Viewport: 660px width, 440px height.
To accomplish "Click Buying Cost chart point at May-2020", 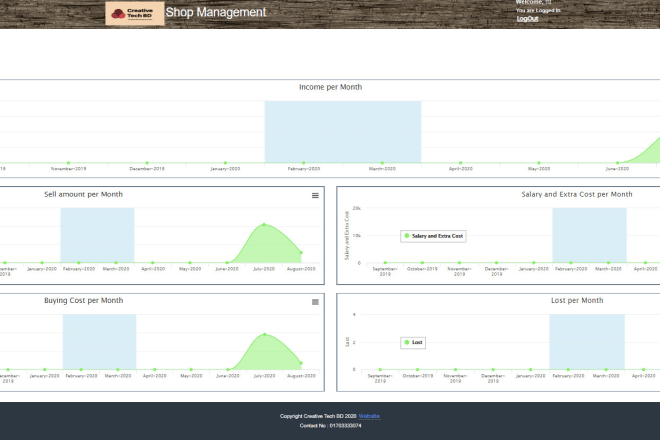I will (191, 370).
